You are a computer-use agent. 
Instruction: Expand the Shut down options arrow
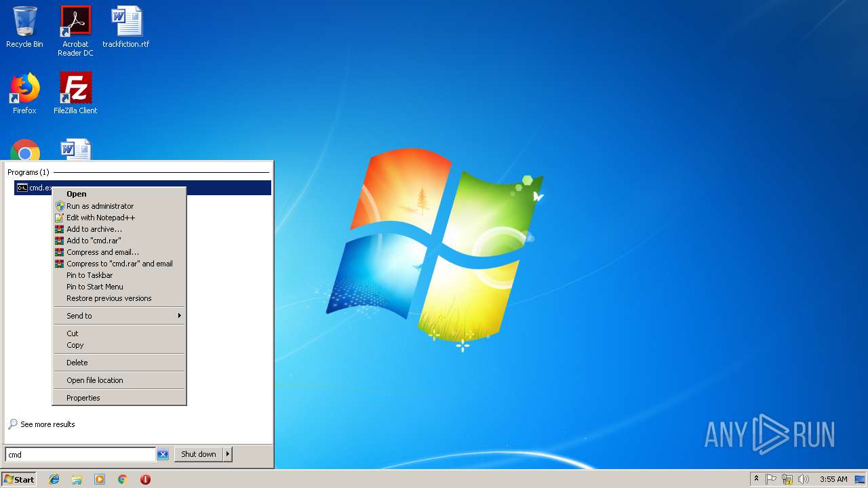[x=228, y=454]
